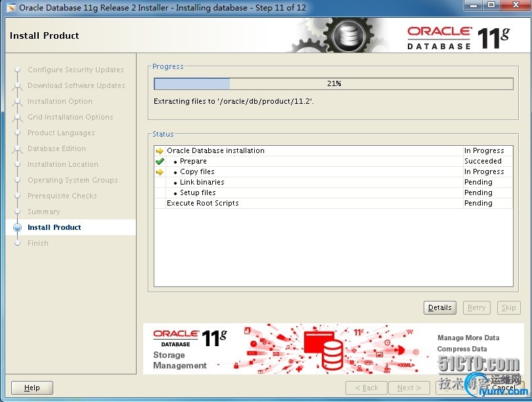
Task: Close the installer window
Action: pos(516,5)
